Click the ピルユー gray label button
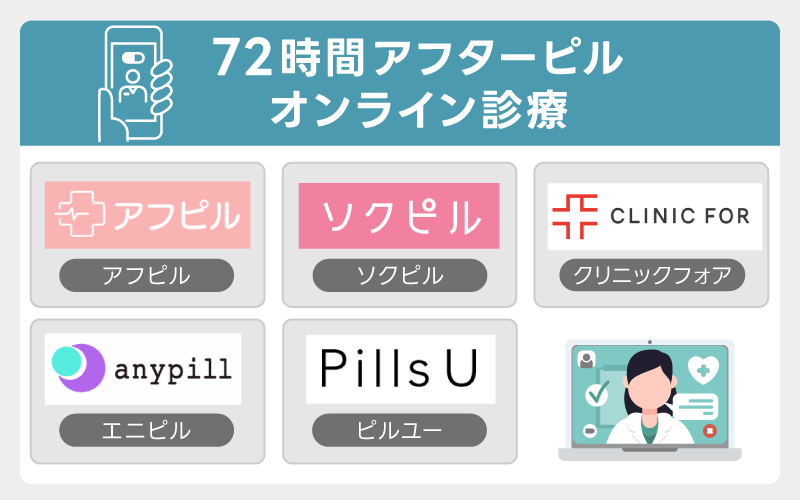The width and height of the screenshot is (800, 500). click(x=399, y=430)
